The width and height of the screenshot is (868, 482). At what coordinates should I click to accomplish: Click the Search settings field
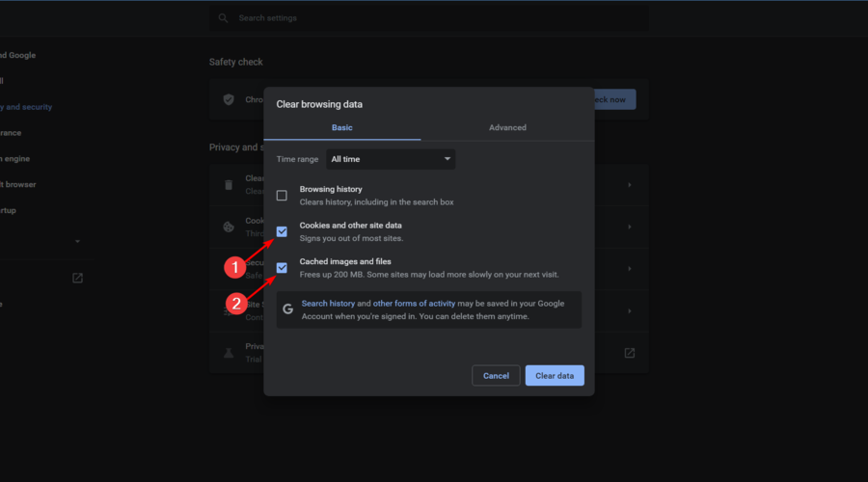tap(429, 18)
